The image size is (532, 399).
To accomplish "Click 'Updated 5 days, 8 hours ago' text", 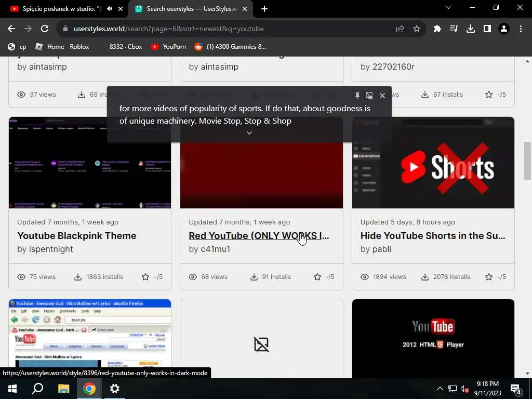I will coord(407,222).
